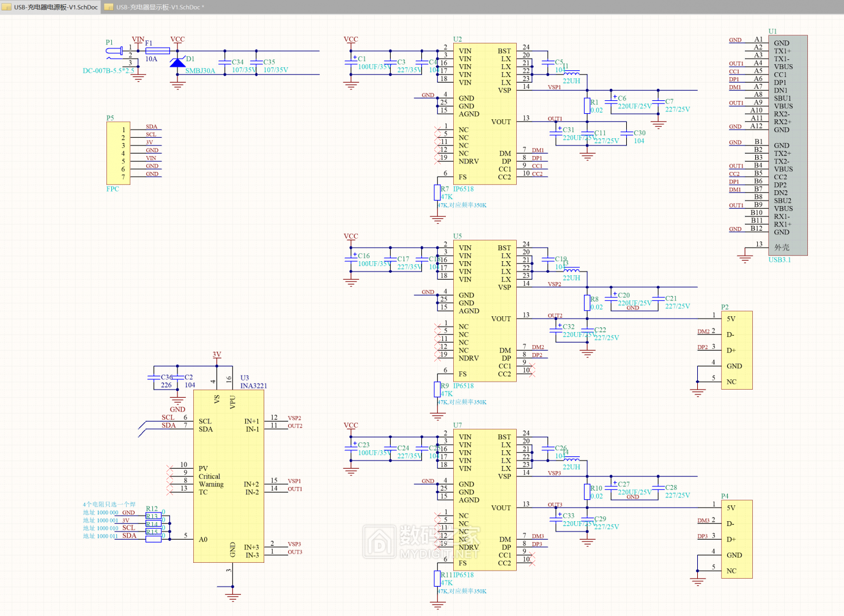Screen dimensions: 844x616
Task: Select resistor R9 47K
Action: 437,390
